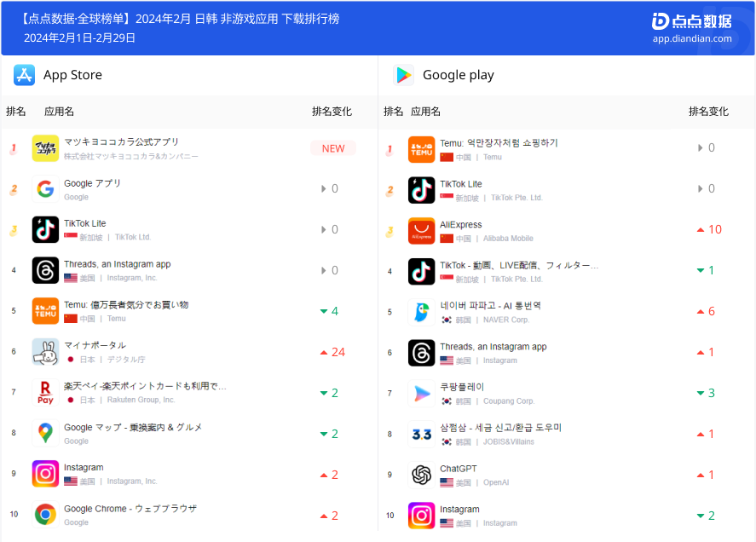Click the Google Play TikTok icon

click(x=421, y=272)
